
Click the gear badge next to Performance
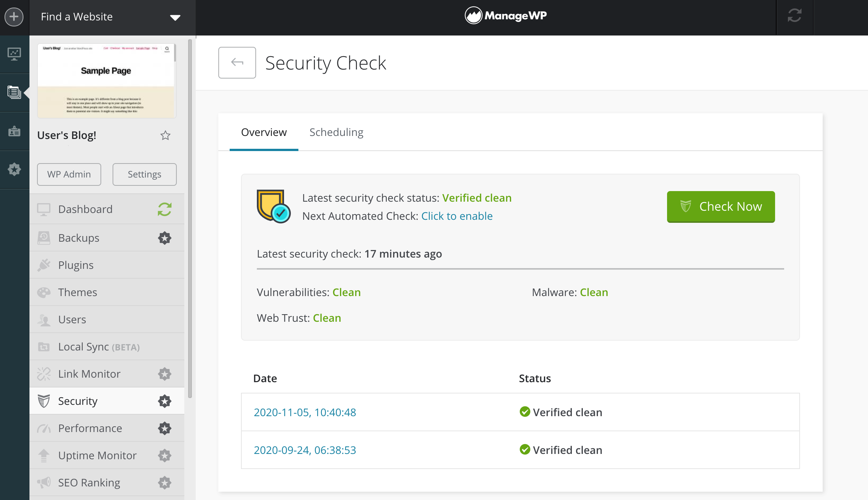[164, 428]
